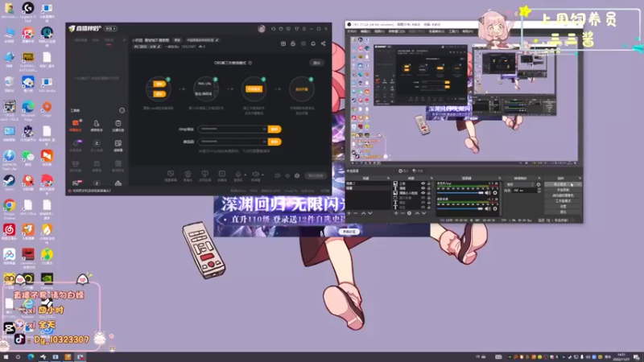This screenshot has width=644, height=362.
Task: Toggle lock on third OBS source
Action: 429,193
